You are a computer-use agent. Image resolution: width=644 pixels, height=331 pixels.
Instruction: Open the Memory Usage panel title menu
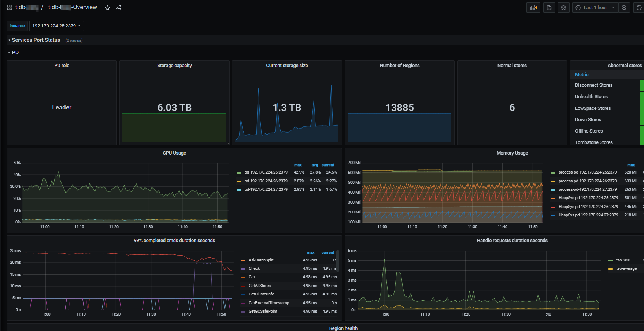512,153
